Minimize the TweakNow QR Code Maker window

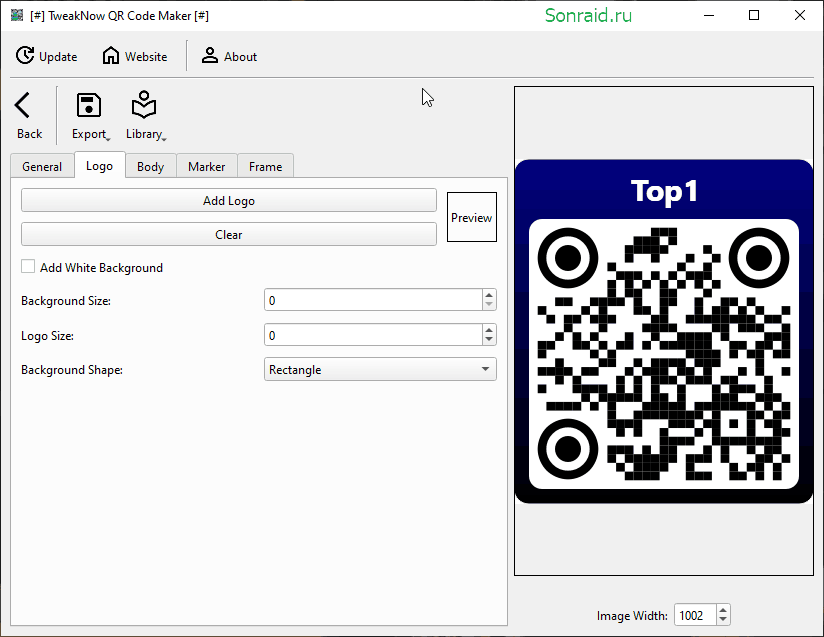coord(709,15)
